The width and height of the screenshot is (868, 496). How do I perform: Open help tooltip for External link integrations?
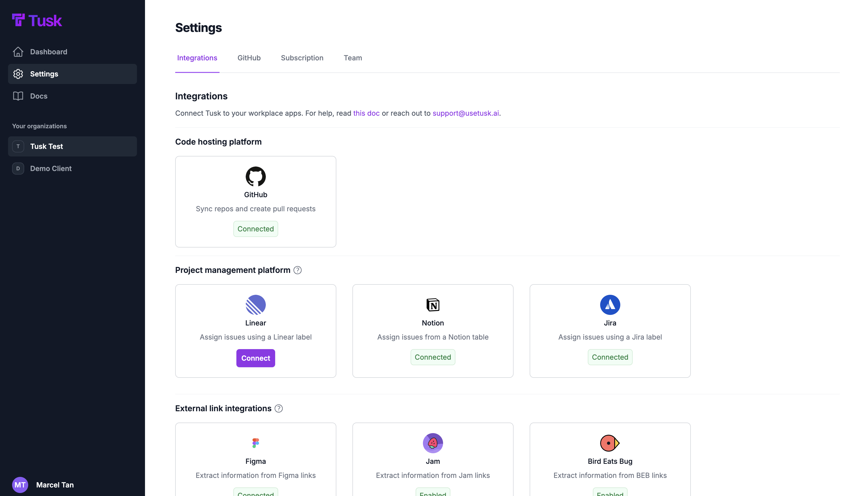pos(278,408)
